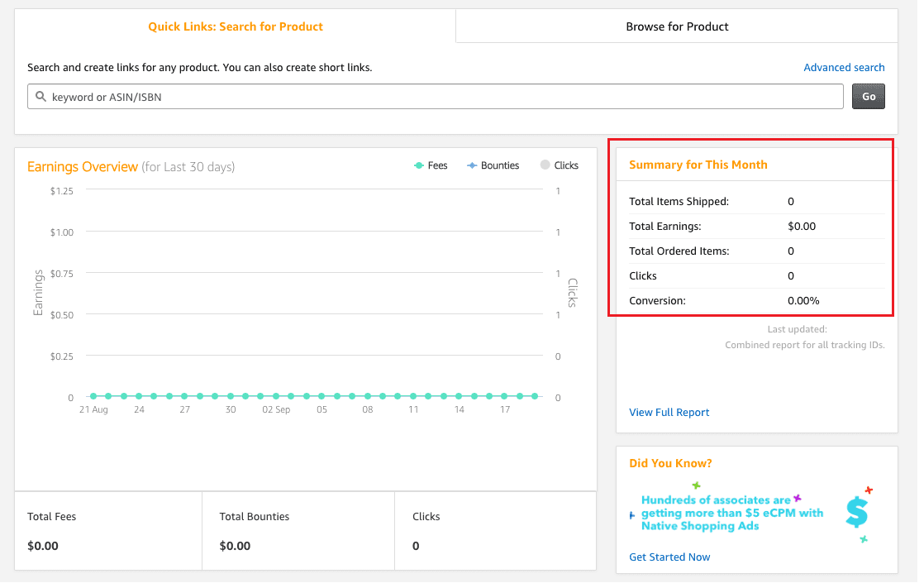Viewport: 924px width, 588px height.
Task: Click the magnifier icon in the search field
Action: [40, 97]
